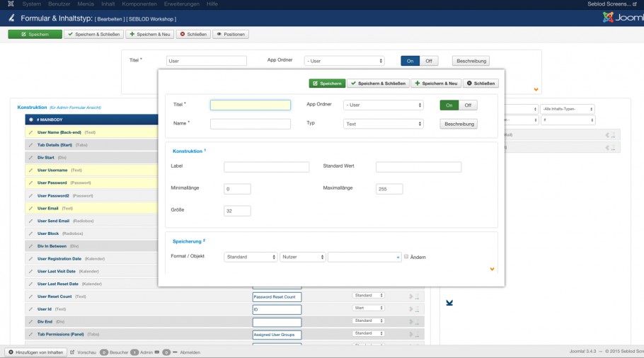The image size is (644, 358).
Task: Click pencil icon next to User Name (Back-end)
Action: (31, 132)
